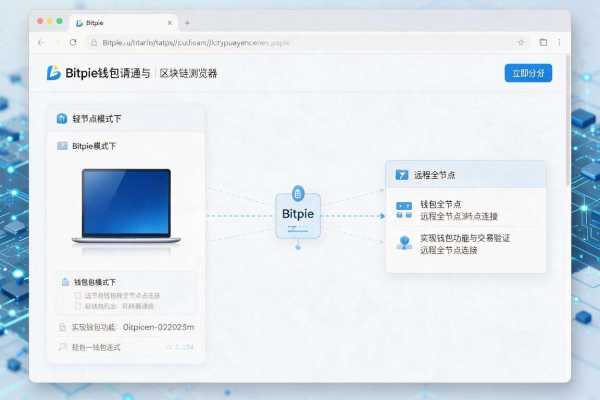Close the Bitpie browser tab
600x400 pixels.
[x=170, y=23]
